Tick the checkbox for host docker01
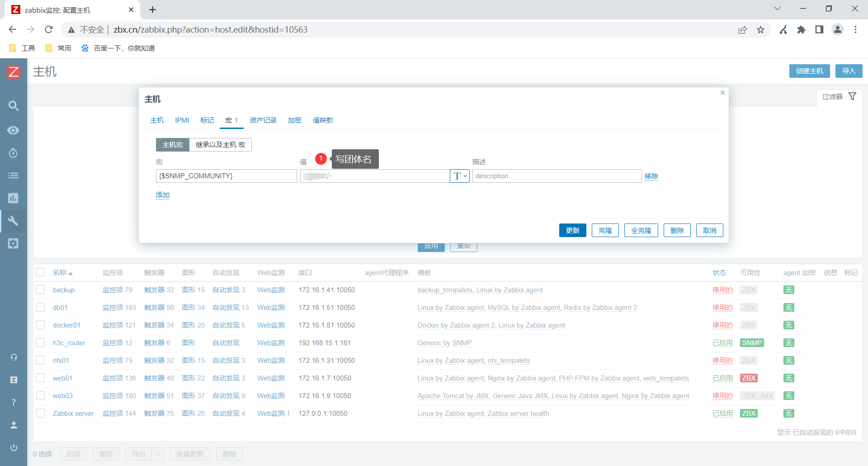 [x=41, y=325]
